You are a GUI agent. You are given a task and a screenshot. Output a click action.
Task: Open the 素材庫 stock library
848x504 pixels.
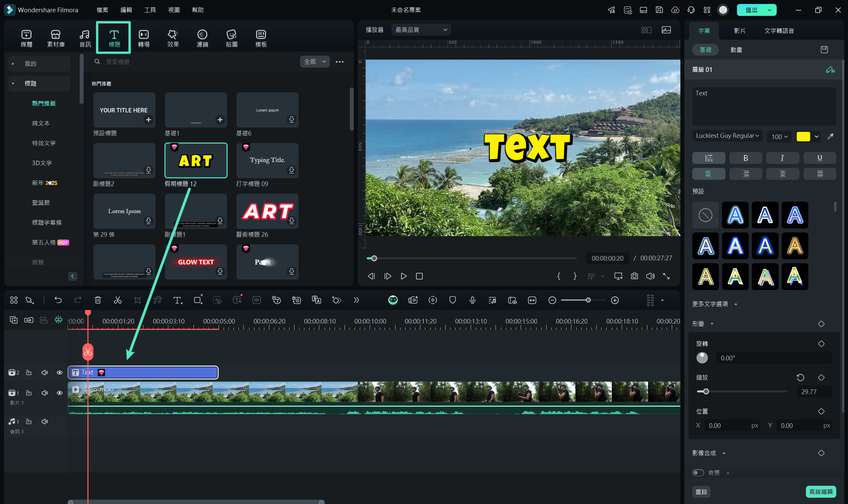(56, 38)
